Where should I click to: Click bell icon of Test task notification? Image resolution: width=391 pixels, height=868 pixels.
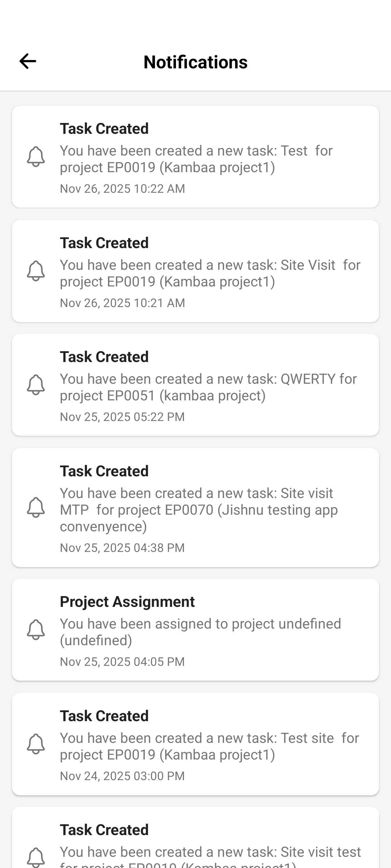36,157
